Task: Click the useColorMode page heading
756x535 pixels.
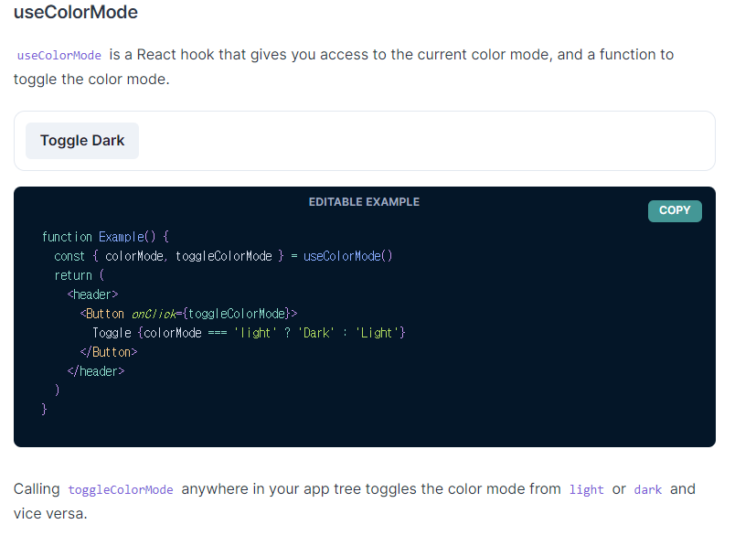Action: coord(76,12)
